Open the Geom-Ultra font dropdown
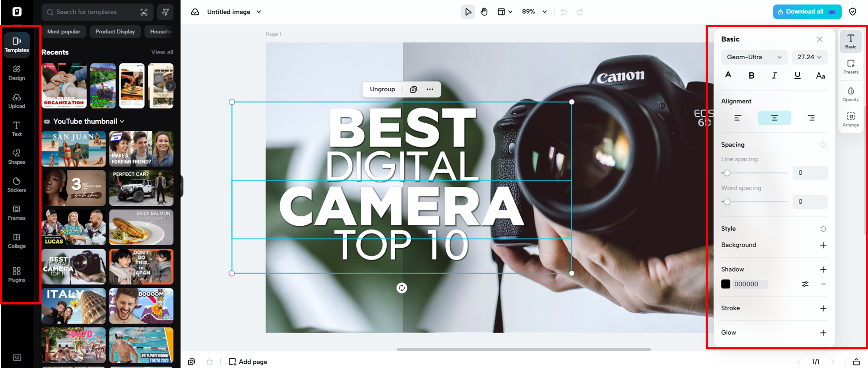868x368 pixels. coord(754,57)
